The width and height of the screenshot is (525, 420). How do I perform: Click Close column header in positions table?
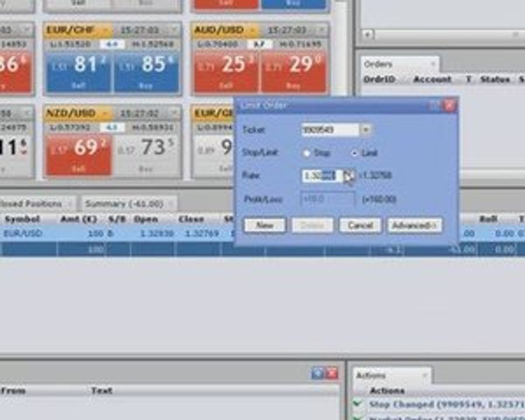191,219
